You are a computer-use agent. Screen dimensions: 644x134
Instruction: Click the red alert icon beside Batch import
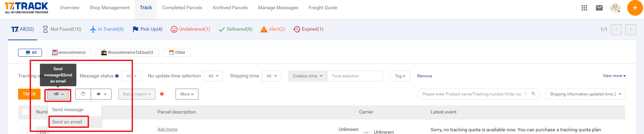(162, 94)
